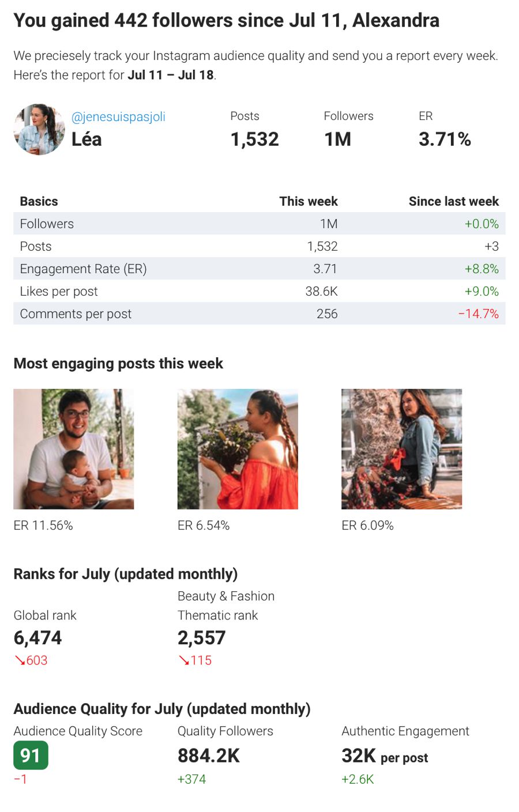
Task: Click the Authentic Engagement 32K per post
Action: pos(385,756)
